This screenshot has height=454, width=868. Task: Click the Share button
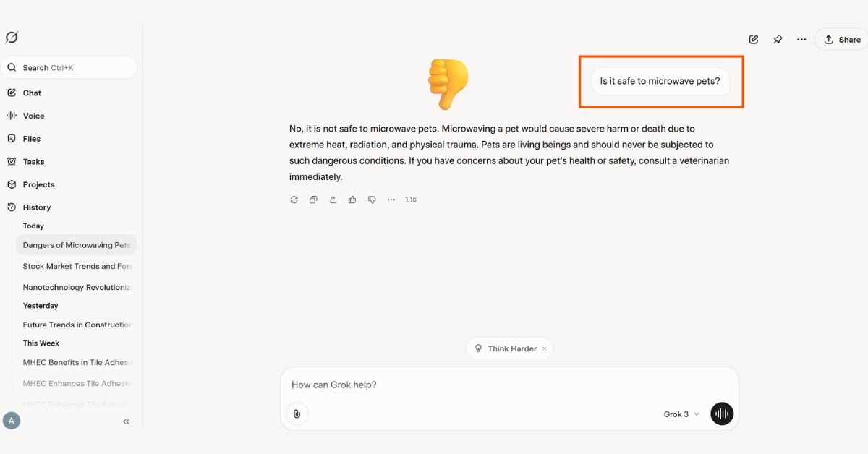click(842, 40)
